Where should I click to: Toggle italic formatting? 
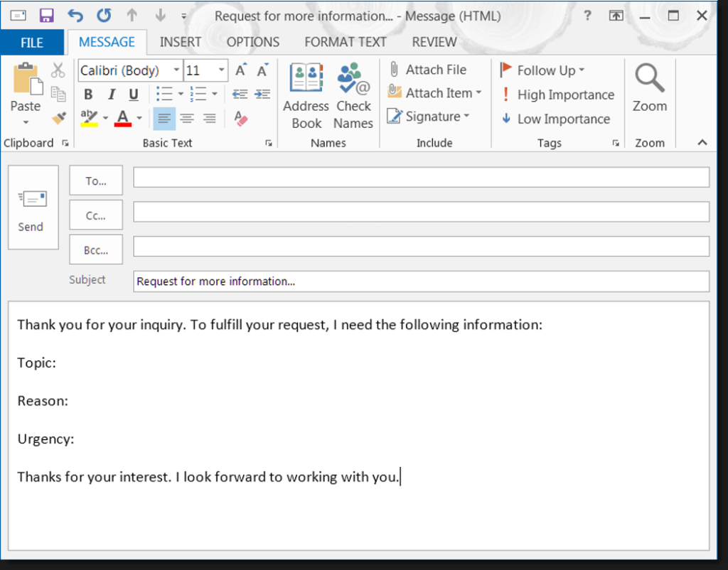111,94
